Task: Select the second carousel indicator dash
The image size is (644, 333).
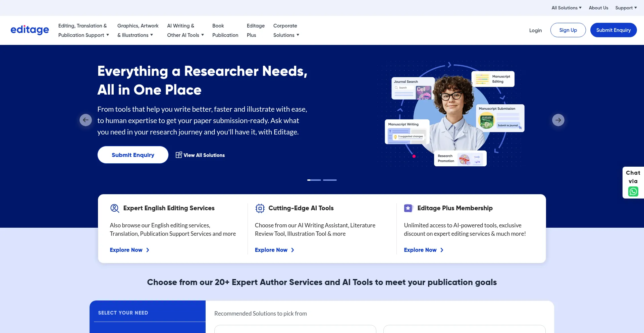Action: [x=330, y=180]
